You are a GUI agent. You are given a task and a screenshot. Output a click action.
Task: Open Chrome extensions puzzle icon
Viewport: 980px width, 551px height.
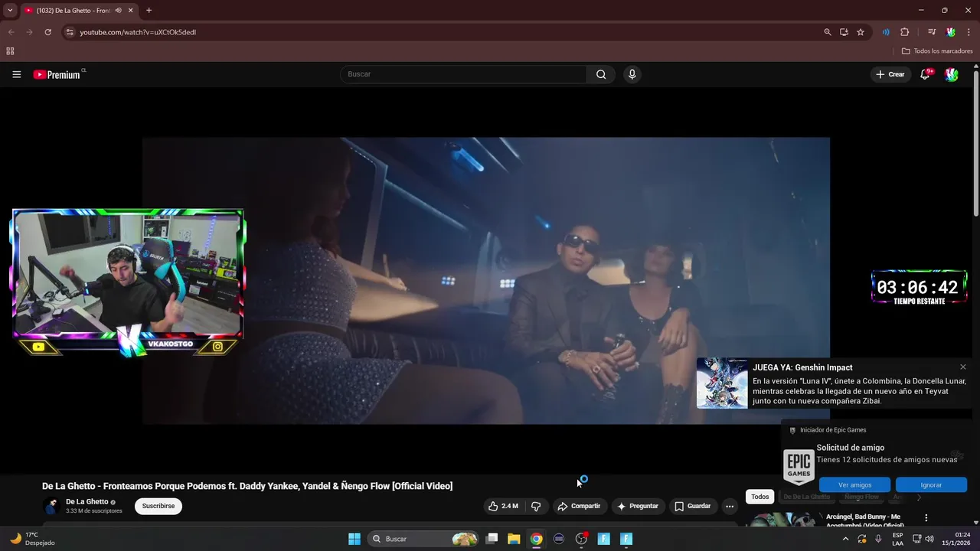click(904, 32)
